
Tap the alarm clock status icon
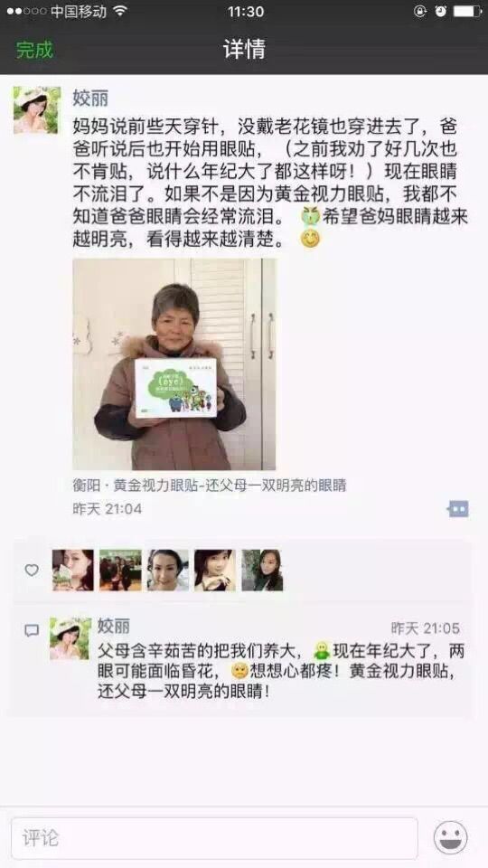(440, 11)
